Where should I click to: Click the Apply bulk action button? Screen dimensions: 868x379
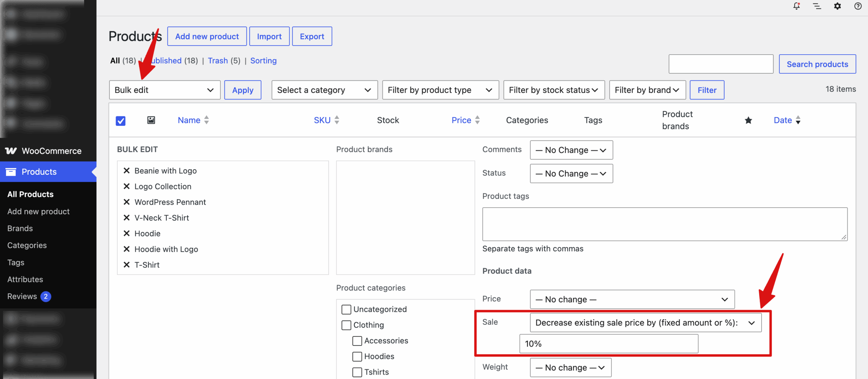(243, 90)
